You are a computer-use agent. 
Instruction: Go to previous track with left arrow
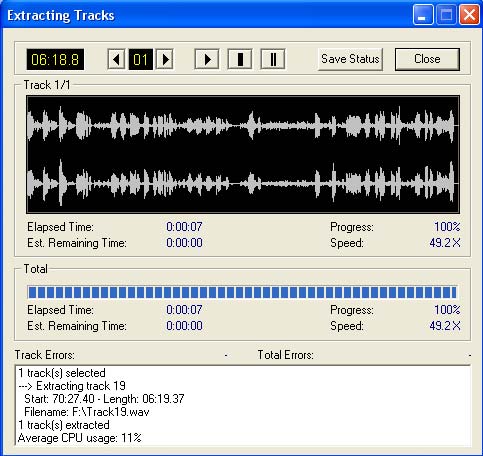click(116, 59)
